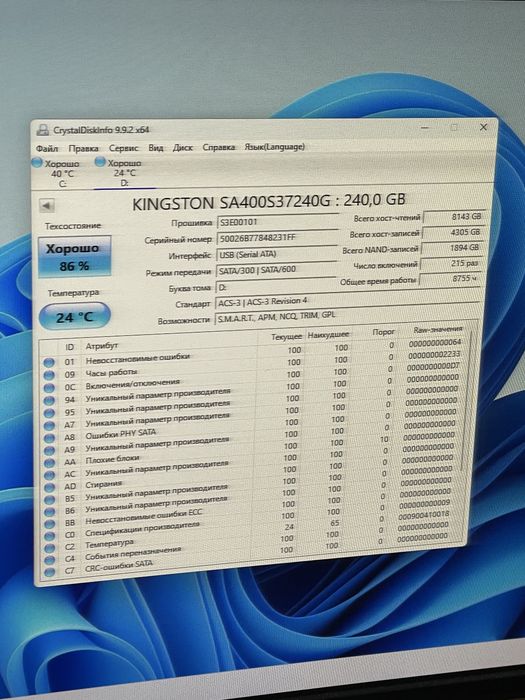Click the blue status dot of row C4
The height and width of the screenshot is (700, 525).
tap(50, 559)
